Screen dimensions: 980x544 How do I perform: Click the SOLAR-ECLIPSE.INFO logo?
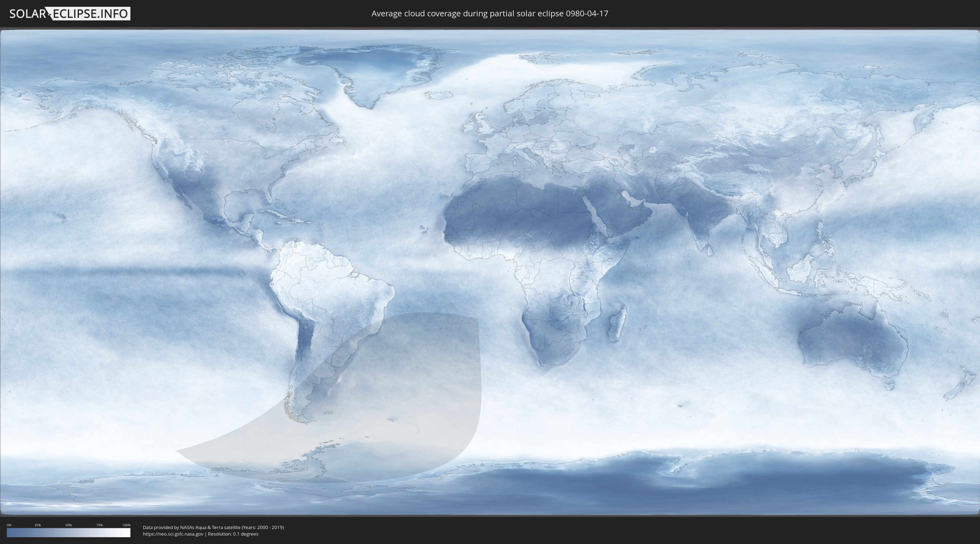[x=70, y=14]
